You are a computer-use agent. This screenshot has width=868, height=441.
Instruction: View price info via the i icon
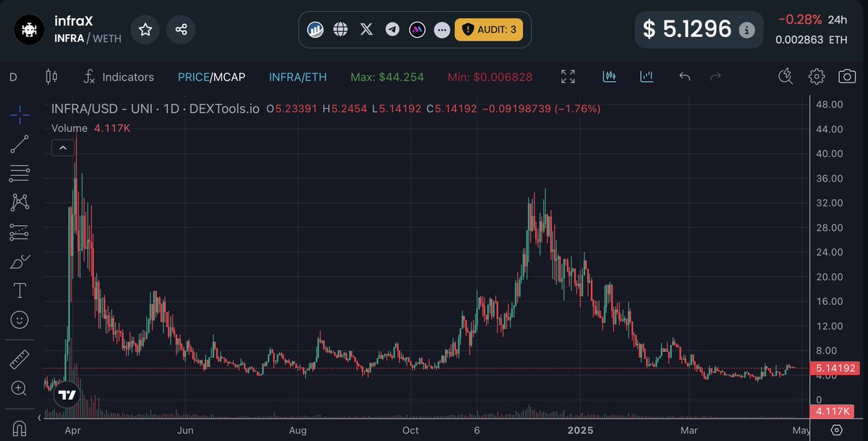click(747, 30)
